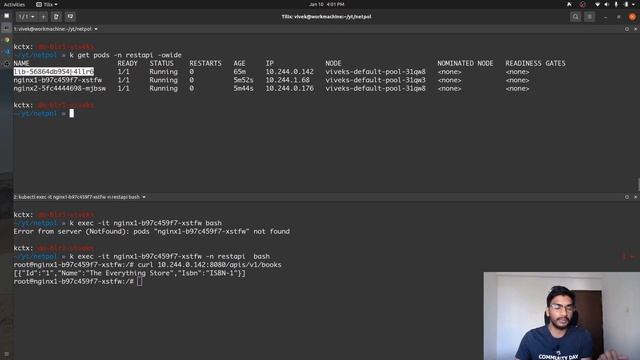Viewport: 640px width, 360px height.
Task: Click node name viveks-default-pool-31qw3
Action: click(375, 80)
